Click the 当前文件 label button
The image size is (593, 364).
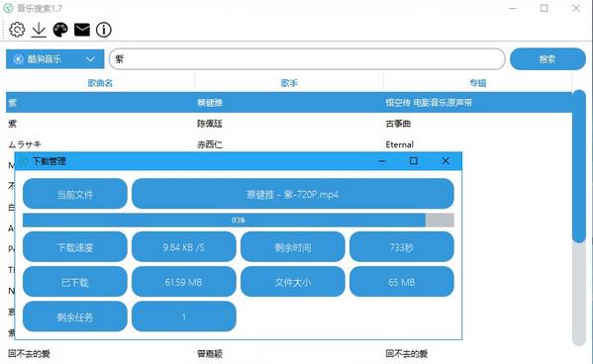pyautogui.click(x=75, y=194)
